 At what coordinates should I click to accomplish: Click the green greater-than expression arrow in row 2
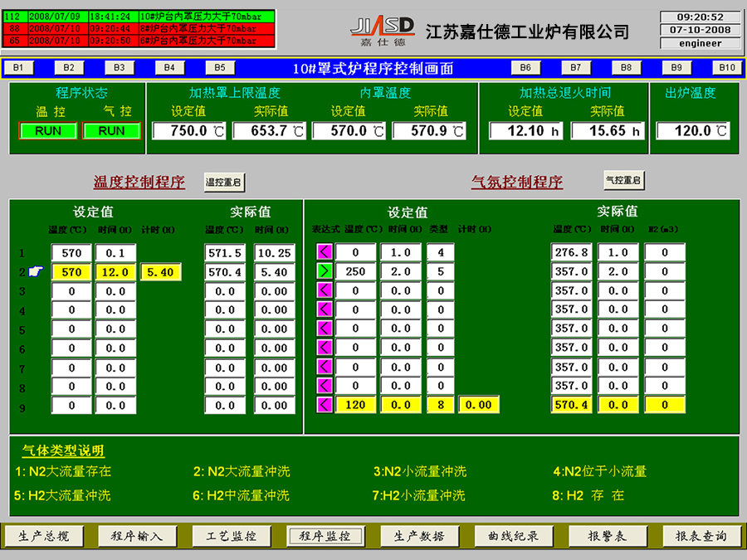(325, 271)
